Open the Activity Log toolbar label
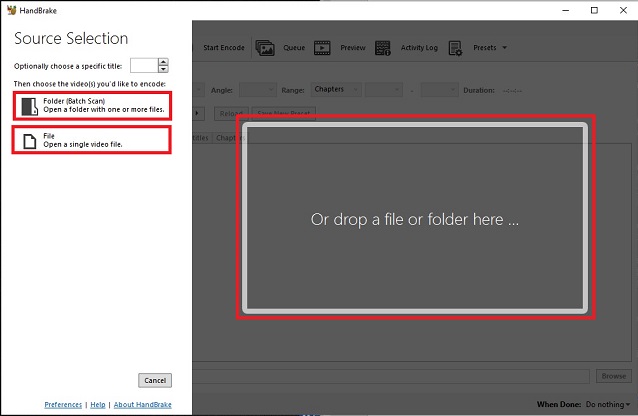 coord(419,48)
